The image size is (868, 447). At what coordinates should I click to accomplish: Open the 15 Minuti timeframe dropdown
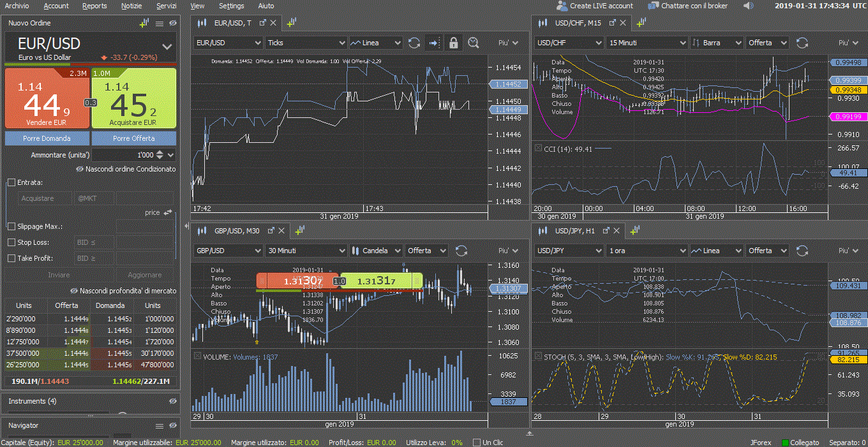(x=647, y=43)
